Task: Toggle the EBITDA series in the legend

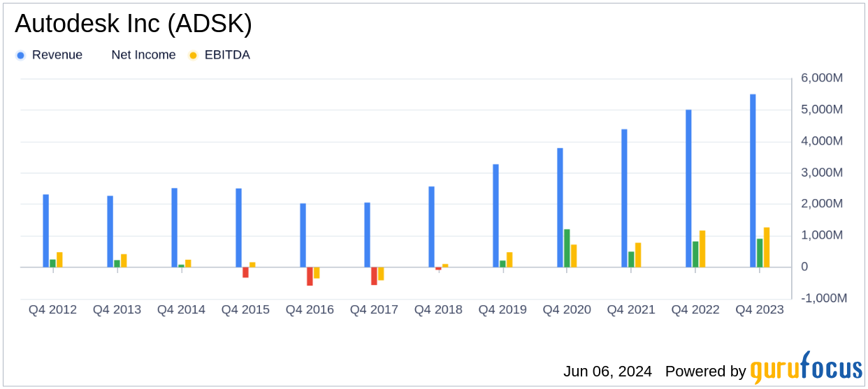Action: (x=219, y=55)
